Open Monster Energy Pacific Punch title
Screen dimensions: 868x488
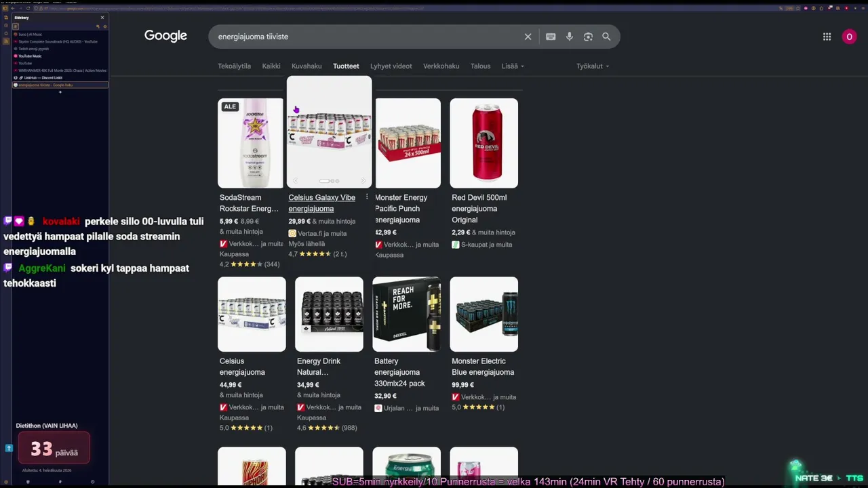tap(401, 209)
